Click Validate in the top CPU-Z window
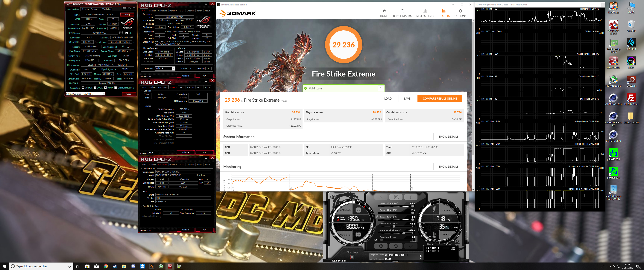Image resolution: width=644 pixels, height=270 pixels. pyautogui.click(x=186, y=76)
